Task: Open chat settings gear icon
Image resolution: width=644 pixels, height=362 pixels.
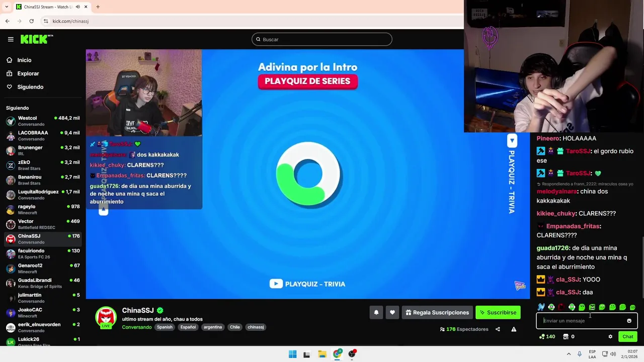Action: [610, 337]
